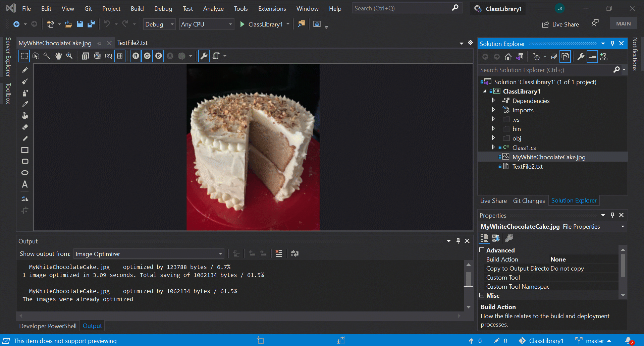Click the Zoom tool magnifier icon
This screenshot has height=346, width=644.
pos(69,56)
